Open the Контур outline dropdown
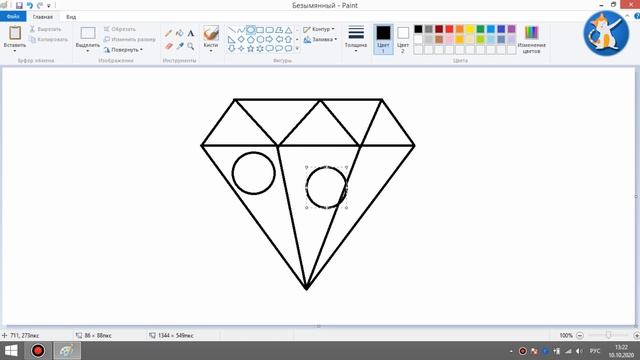 (319, 29)
